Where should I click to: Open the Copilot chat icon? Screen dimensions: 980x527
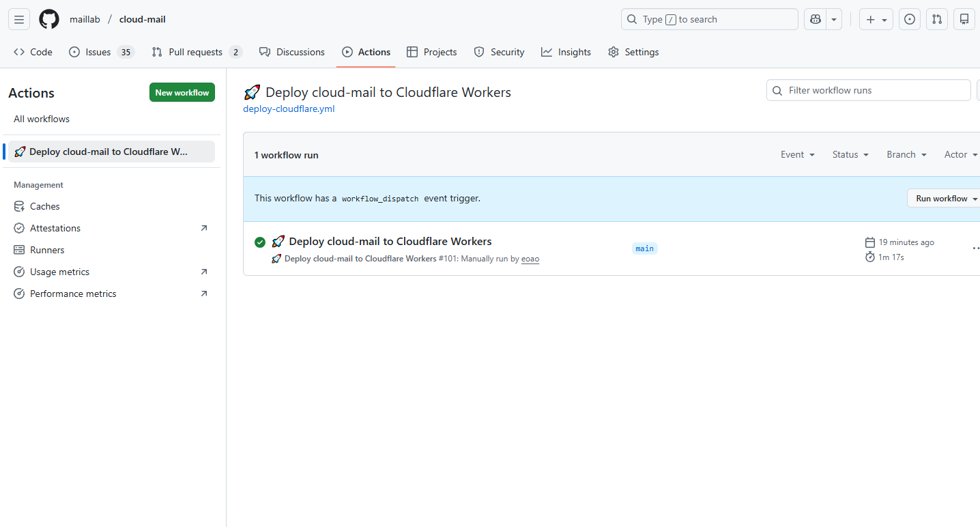[815, 20]
